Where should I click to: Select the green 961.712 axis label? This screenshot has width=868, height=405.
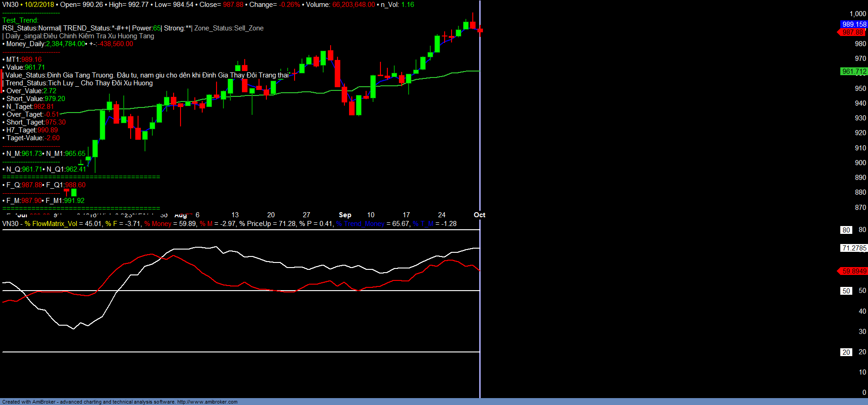click(854, 71)
